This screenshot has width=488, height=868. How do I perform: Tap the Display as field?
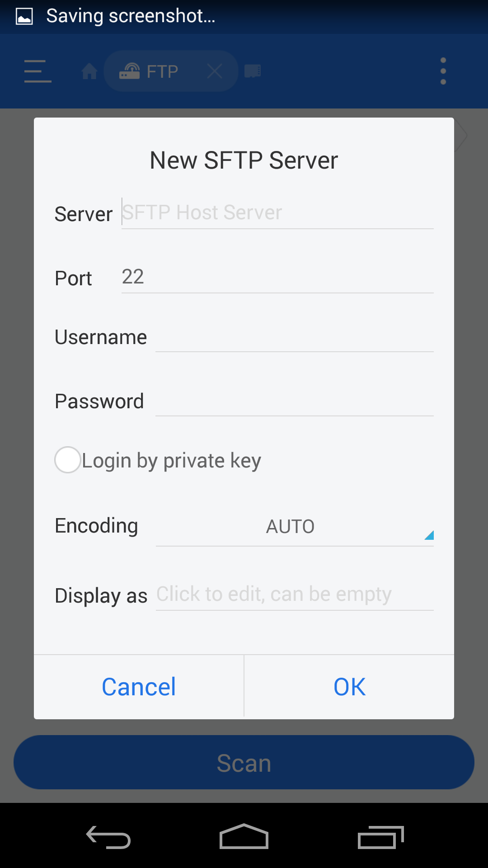coord(294,594)
